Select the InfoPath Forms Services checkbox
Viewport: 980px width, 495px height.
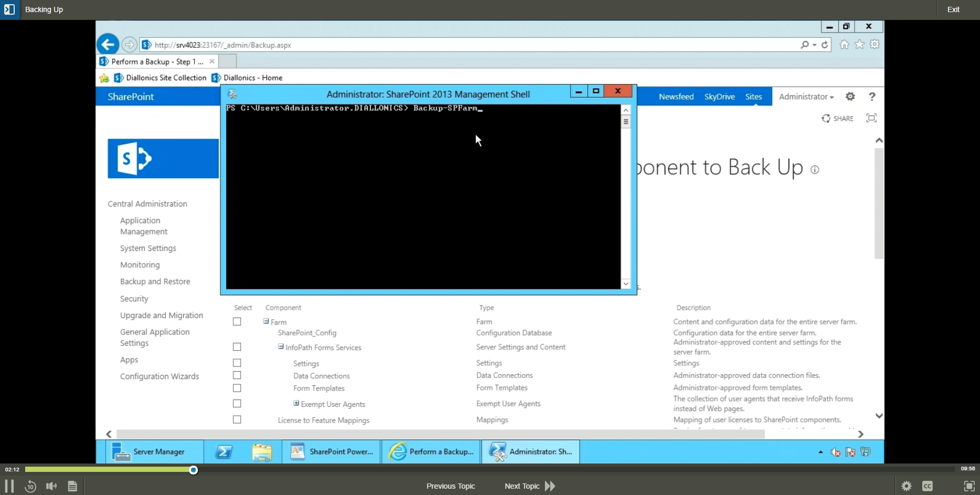[x=237, y=347]
